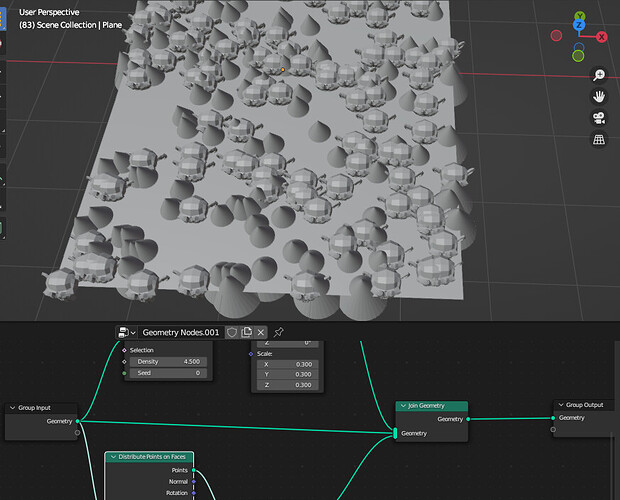
Task: Click Join Geometry output socket
Action: click(x=468, y=419)
